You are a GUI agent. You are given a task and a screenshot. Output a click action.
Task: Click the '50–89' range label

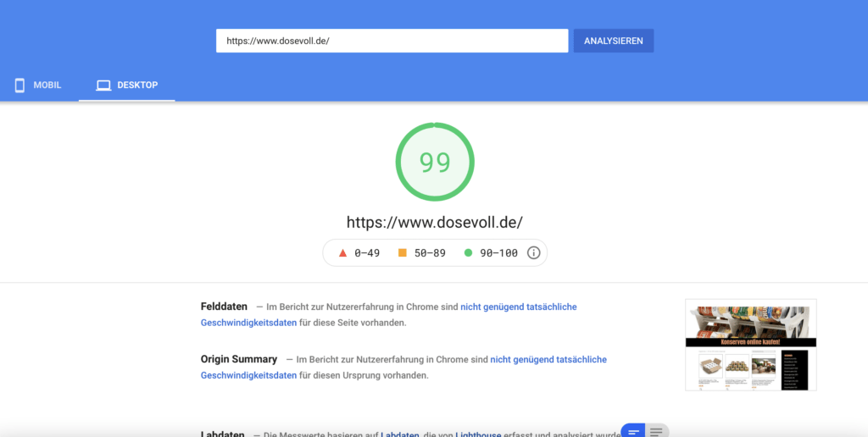[430, 252]
